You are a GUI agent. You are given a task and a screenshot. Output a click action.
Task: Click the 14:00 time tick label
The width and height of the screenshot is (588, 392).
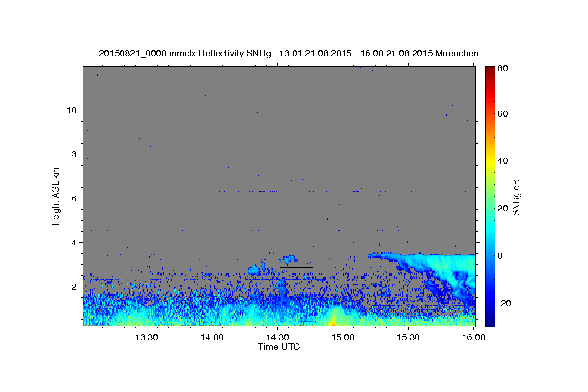[212, 337]
